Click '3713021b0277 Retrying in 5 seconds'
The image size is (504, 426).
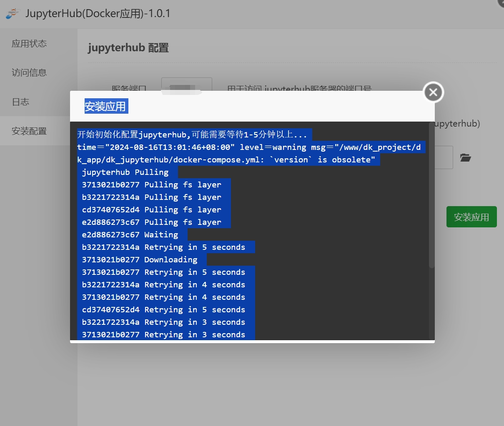[x=163, y=272]
